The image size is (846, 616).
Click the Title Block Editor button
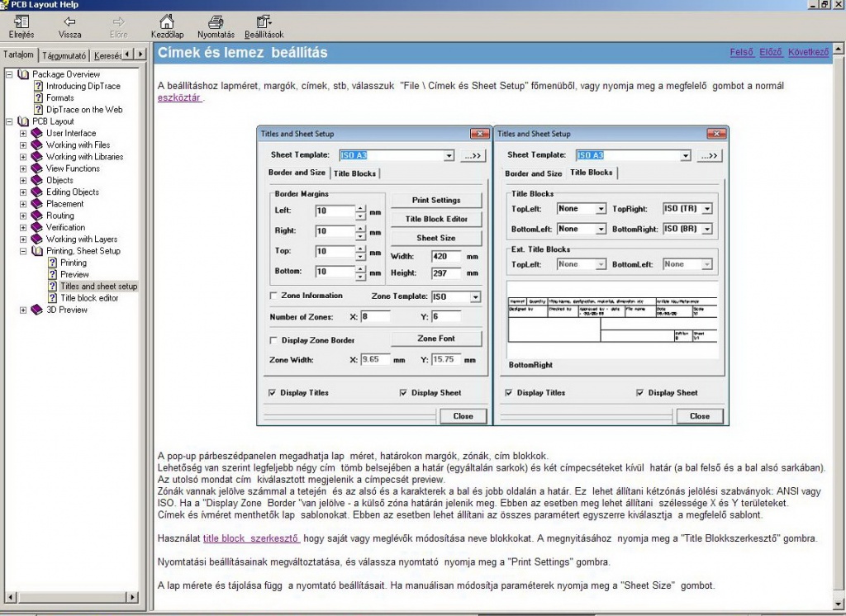point(436,219)
